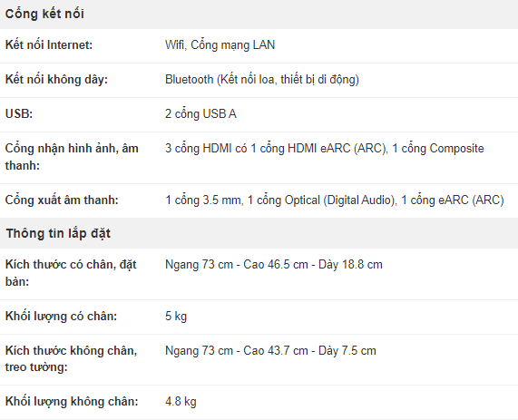Select the 'Khối lượng không chân:' label
This screenshot has width=518, height=420.
pos(72,402)
